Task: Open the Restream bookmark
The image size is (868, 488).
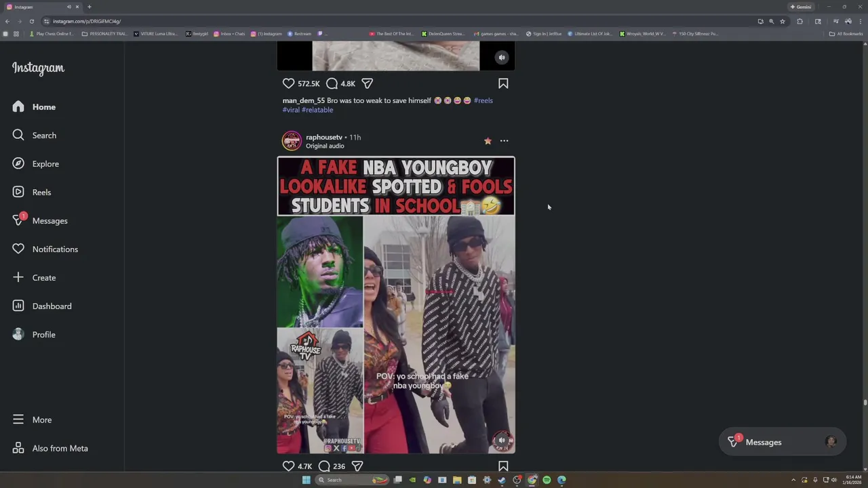Action: (x=299, y=33)
